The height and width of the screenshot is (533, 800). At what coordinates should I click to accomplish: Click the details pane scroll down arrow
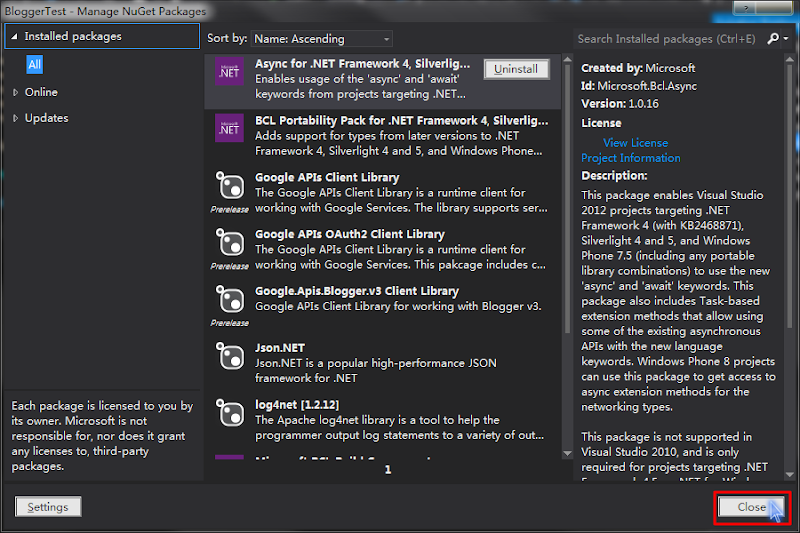coord(789,475)
